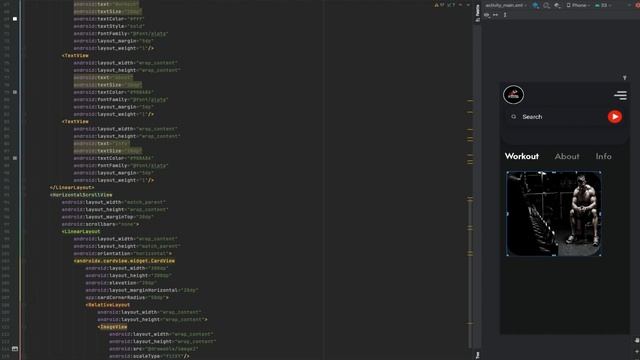Click the Default Margins icon beside the autoconnect arrows
The width and height of the screenshot is (640, 360).
tap(505, 15)
